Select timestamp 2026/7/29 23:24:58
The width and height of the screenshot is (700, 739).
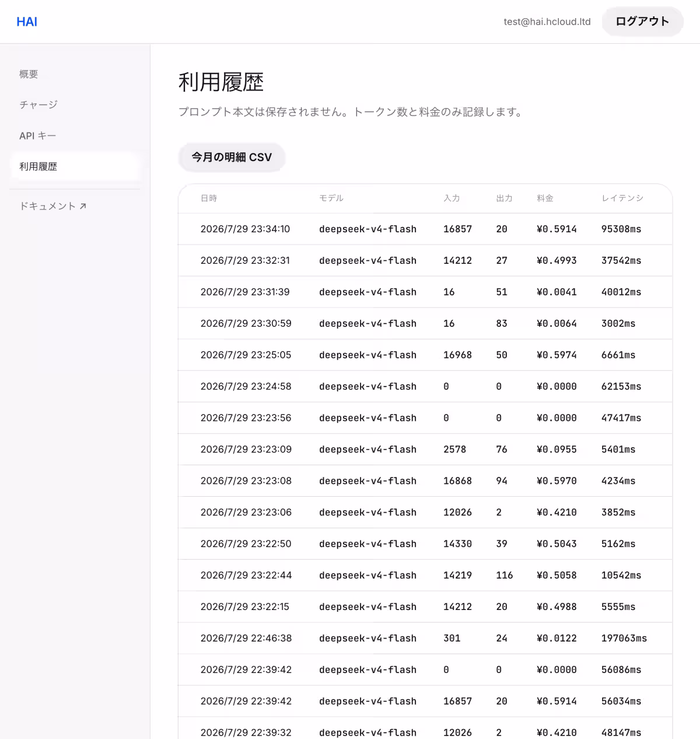[246, 386]
